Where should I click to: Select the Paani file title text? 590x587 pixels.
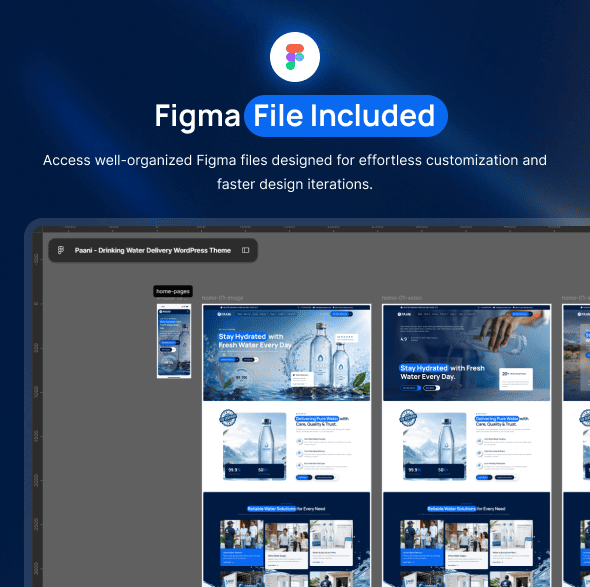(152, 251)
